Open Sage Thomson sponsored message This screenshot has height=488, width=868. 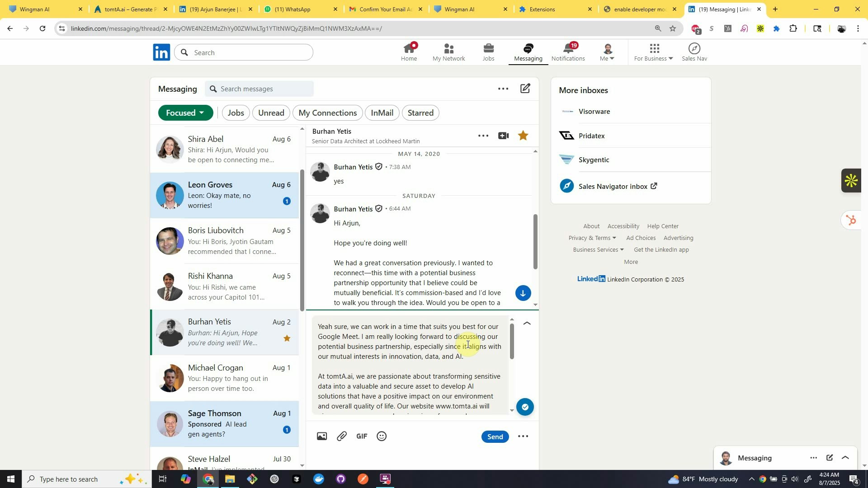pyautogui.click(x=225, y=424)
